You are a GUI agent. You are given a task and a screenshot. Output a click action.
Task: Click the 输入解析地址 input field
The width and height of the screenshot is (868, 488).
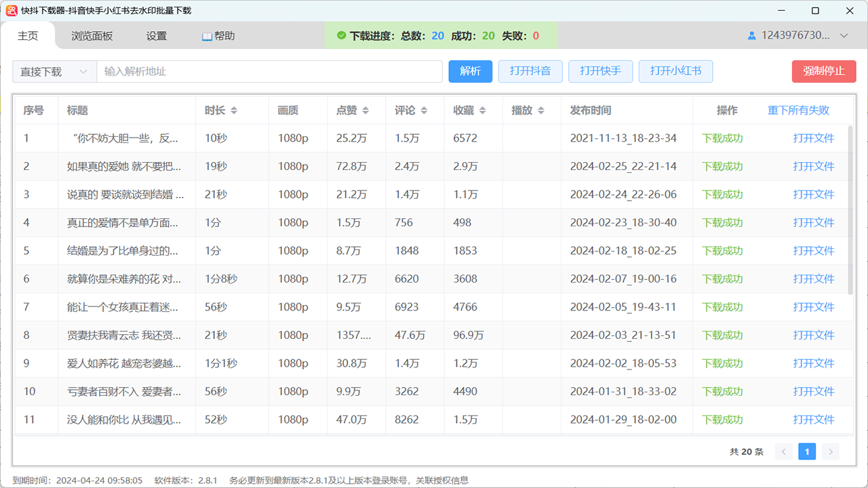tap(269, 71)
